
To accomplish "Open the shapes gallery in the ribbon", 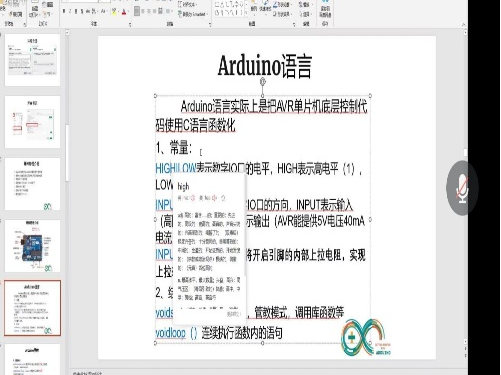I will click(x=229, y=9).
